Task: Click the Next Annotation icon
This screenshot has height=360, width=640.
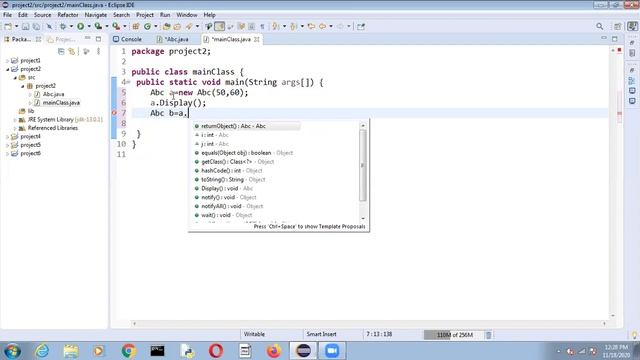Action: pyautogui.click(x=276, y=27)
